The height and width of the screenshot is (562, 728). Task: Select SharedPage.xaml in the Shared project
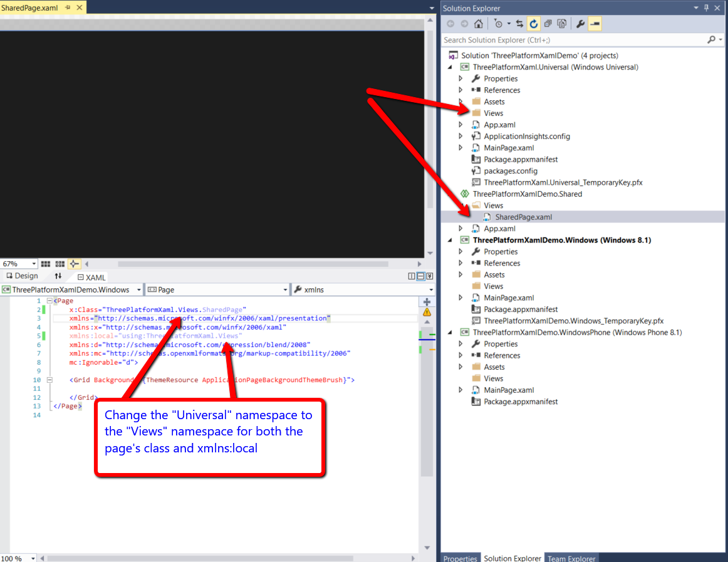click(x=523, y=217)
